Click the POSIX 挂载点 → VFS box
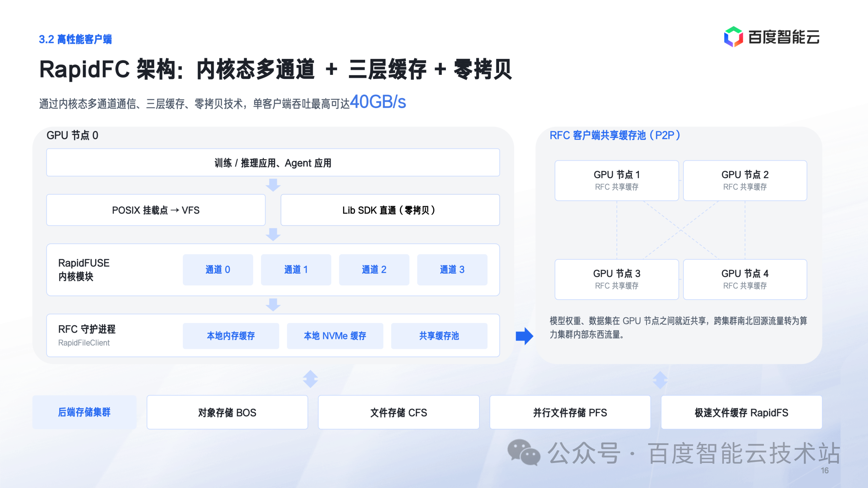The image size is (868, 488). pos(156,210)
